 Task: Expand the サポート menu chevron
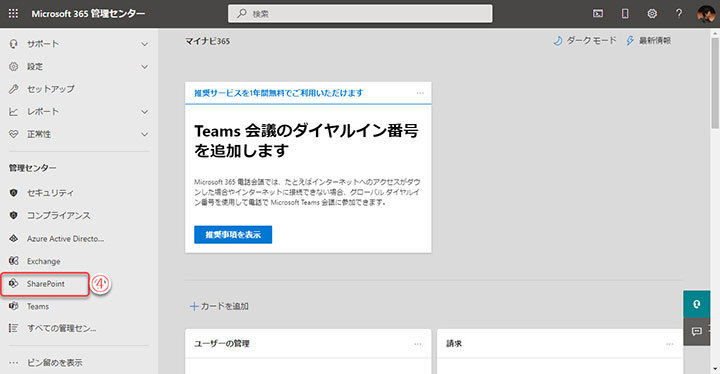pyautogui.click(x=144, y=44)
